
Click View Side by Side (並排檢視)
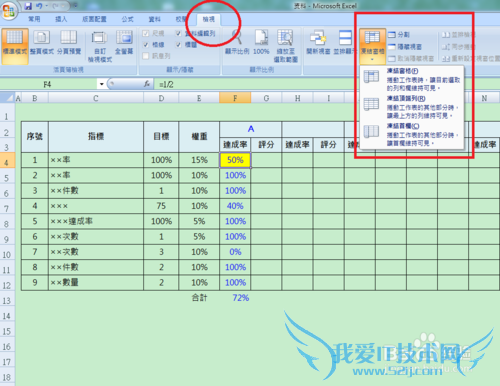pos(458,35)
